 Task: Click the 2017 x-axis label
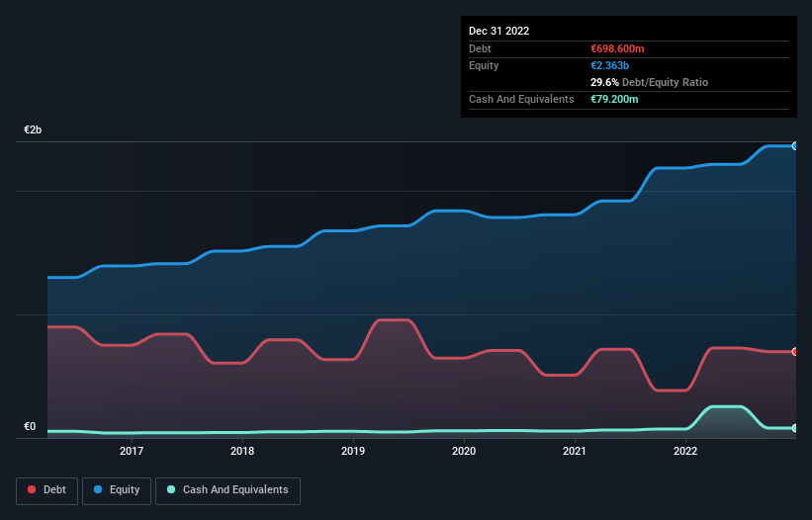[132, 451]
